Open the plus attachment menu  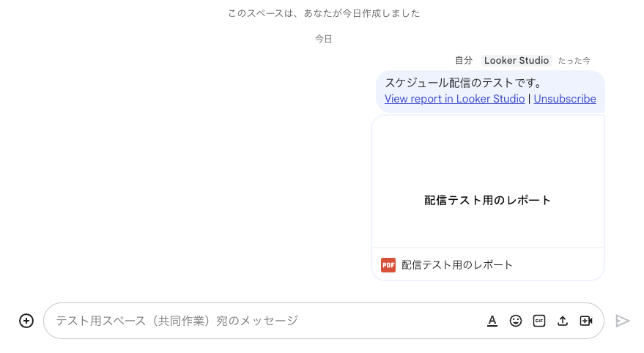click(x=26, y=321)
